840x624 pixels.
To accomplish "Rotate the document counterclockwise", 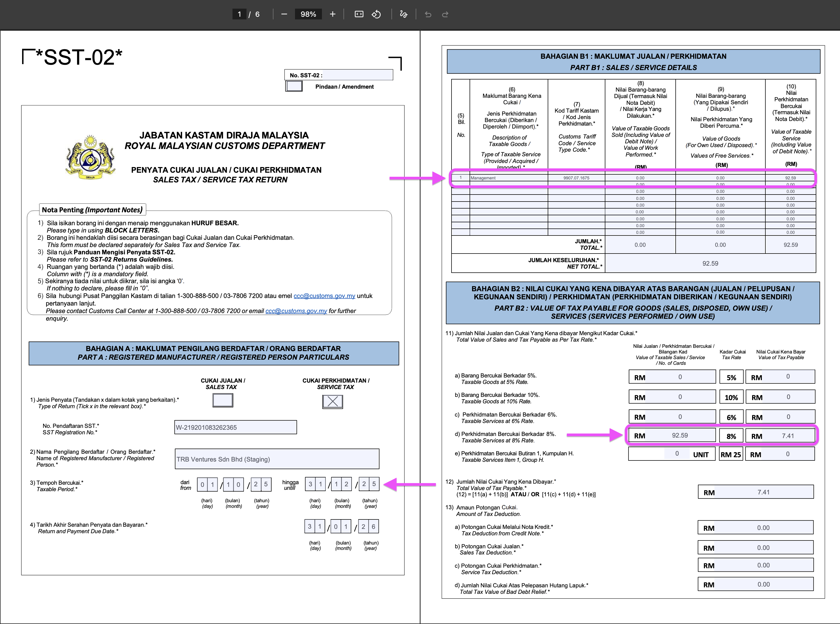I will coord(376,14).
